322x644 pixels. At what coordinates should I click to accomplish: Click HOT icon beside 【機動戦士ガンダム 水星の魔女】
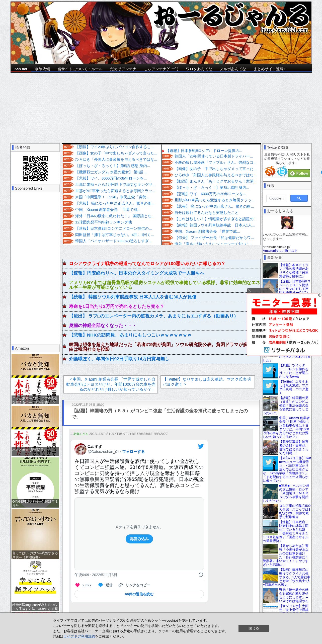point(68,172)
